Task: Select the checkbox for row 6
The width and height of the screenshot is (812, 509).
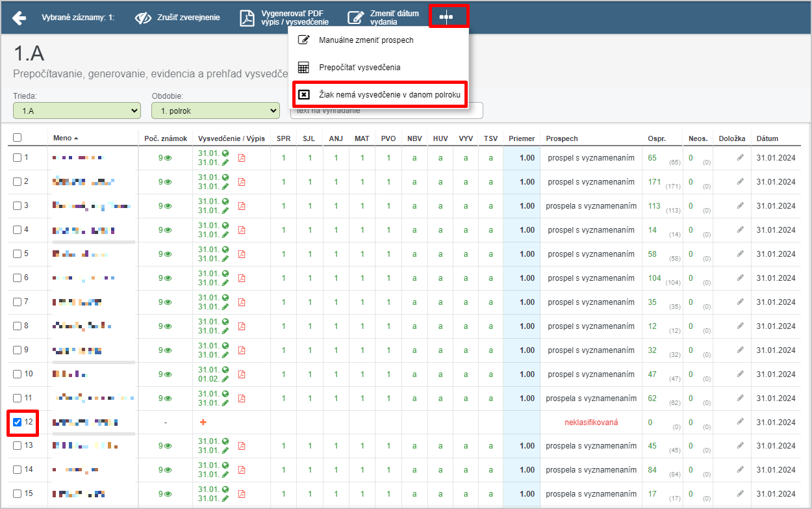Action: (x=18, y=278)
